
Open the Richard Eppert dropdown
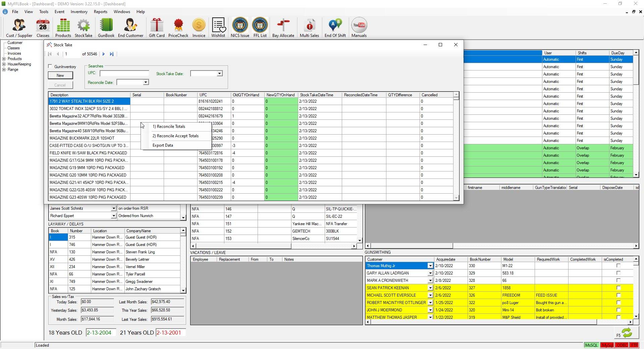tap(113, 216)
